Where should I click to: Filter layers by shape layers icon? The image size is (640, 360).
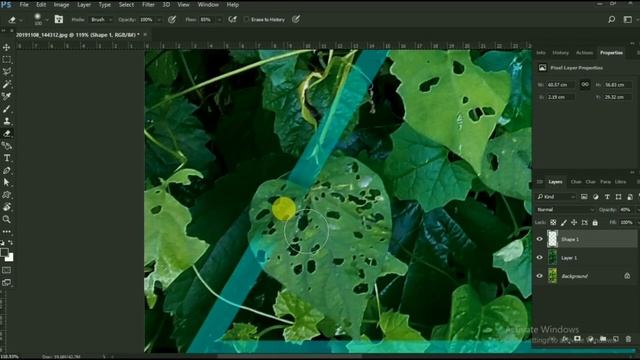618,197
